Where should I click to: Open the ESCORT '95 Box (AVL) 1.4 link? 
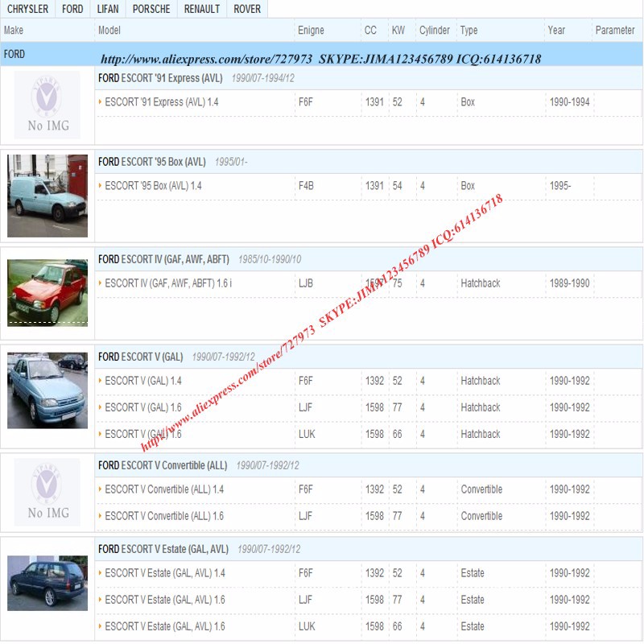click(x=153, y=186)
